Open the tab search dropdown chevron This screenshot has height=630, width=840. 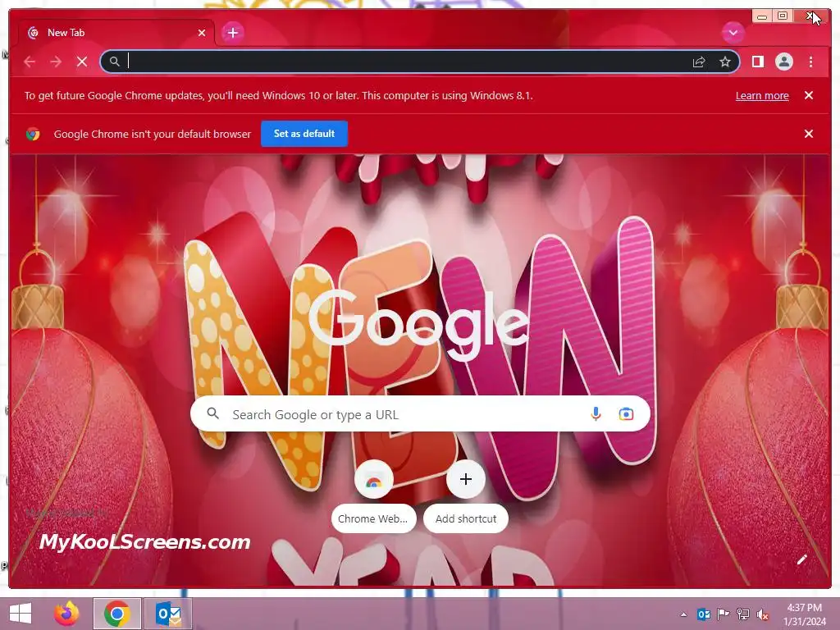click(733, 33)
